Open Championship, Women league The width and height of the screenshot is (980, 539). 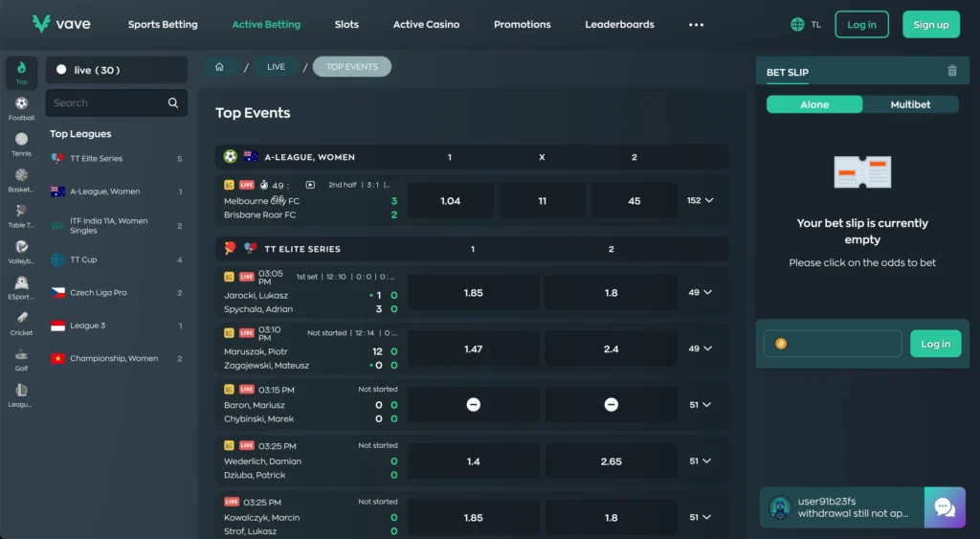[x=116, y=358]
